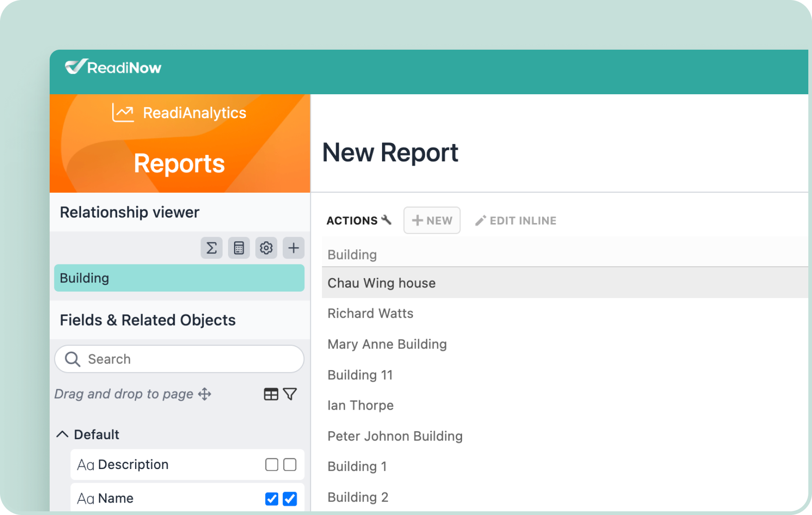This screenshot has height=515, width=812.
Task: Click Edit Inline button
Action: click(515, 221)
